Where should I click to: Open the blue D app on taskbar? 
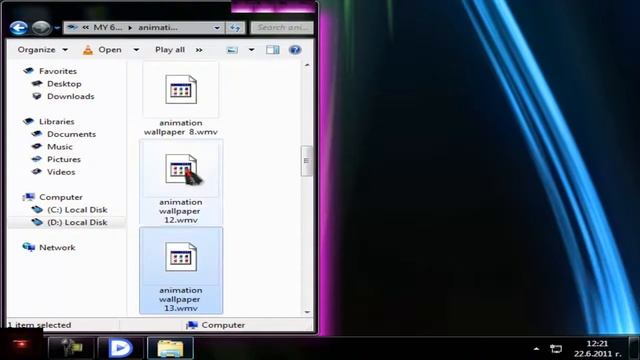click(120, 348)
